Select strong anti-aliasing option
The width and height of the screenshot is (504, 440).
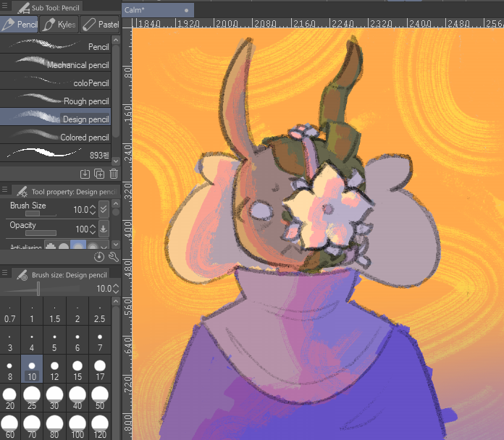[93, 246]
